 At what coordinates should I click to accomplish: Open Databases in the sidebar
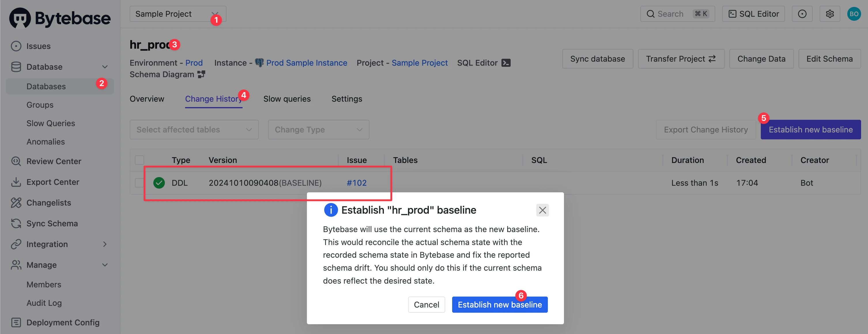pos(60,87)
